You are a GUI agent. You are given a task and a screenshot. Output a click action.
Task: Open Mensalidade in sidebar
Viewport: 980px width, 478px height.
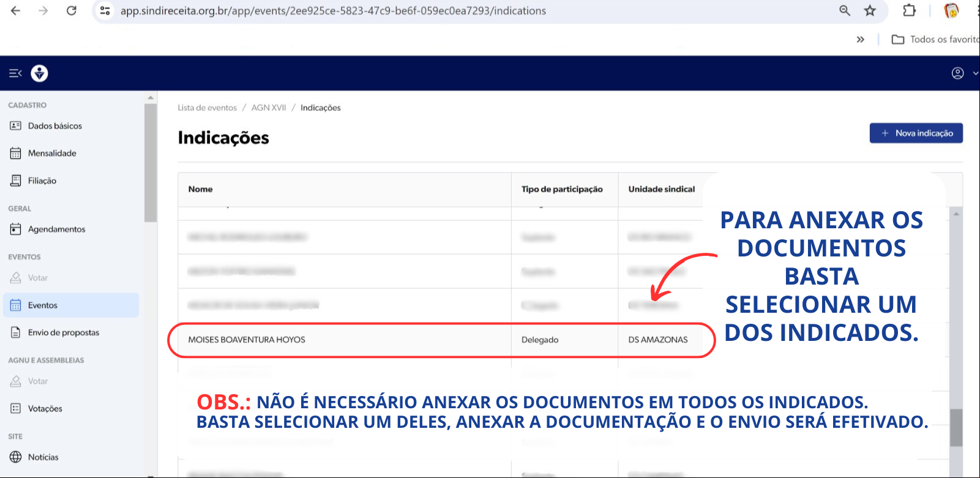tap(71, 153)
